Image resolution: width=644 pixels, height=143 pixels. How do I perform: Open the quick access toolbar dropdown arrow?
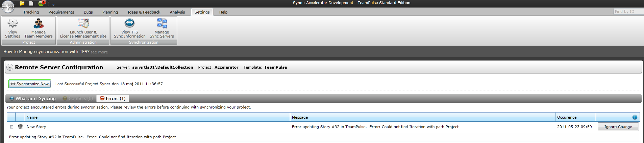[x=53, y=5]
